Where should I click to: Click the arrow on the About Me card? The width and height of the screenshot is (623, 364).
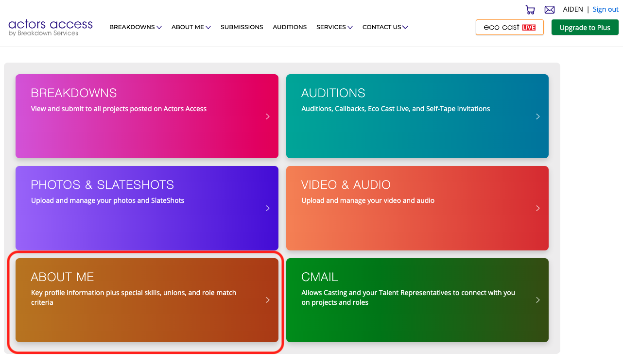(x=268, y=300)
